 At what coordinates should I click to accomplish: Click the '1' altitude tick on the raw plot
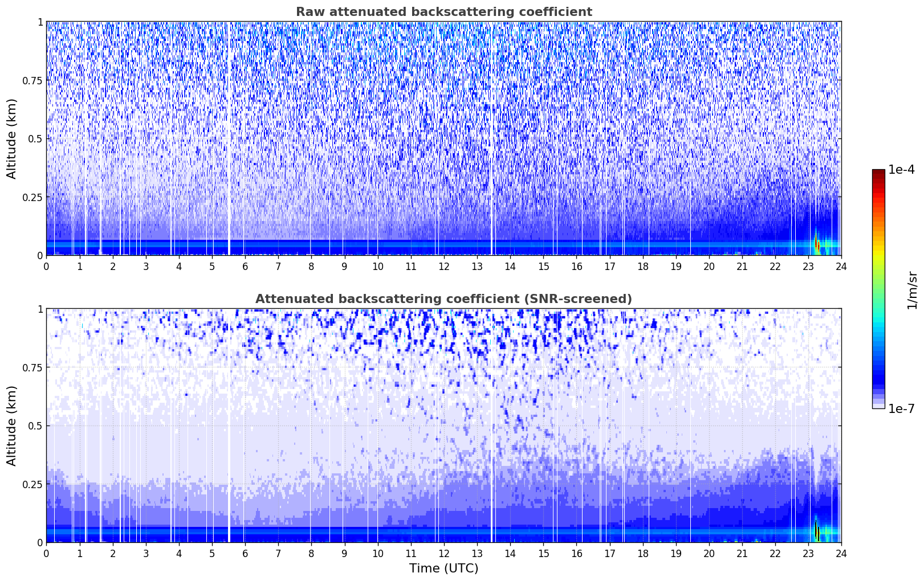pos(40,22)
